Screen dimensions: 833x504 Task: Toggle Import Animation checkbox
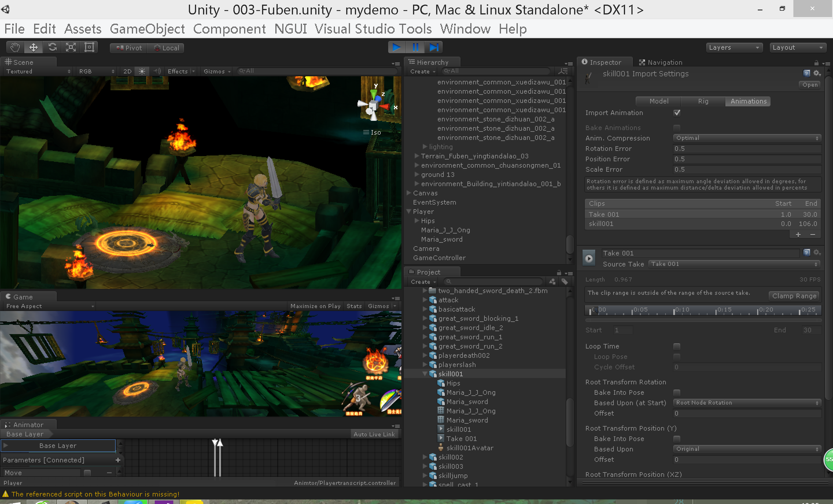click(677, 113)
